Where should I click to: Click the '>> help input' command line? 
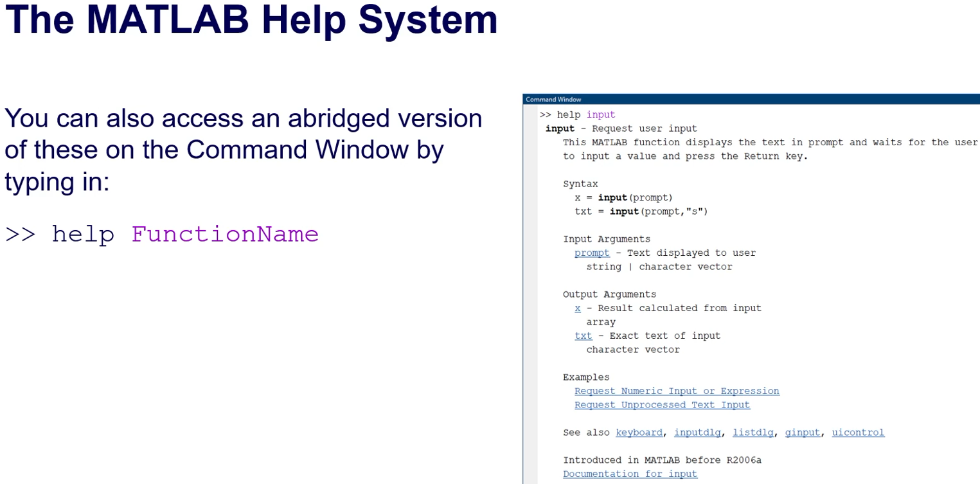point(578,114)
